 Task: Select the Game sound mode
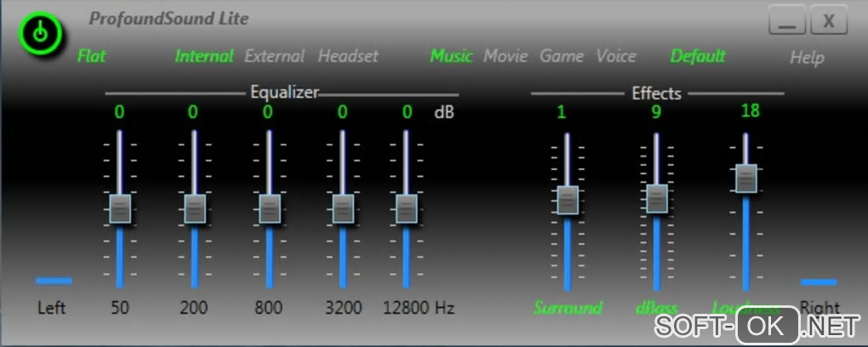[x=562, y=56]
